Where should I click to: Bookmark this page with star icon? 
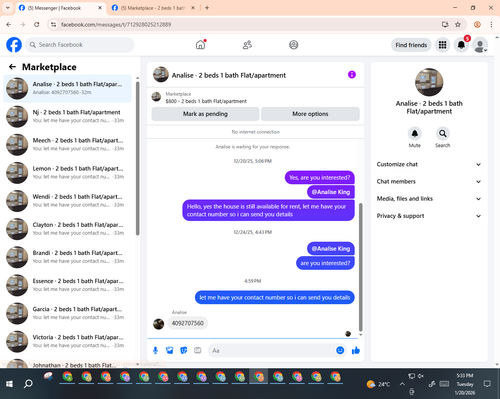[458, 24]
